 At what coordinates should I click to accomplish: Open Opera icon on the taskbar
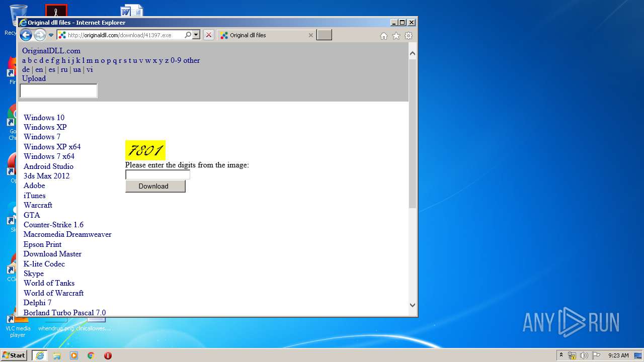point(108,355)
